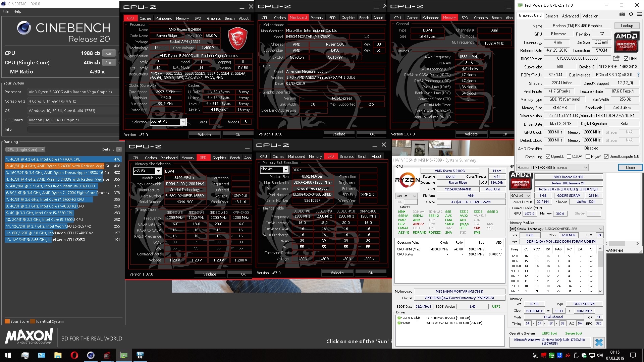This screenshot has width=644, height=362.
Task: Click the BIOS export icon next to BIOS Version
Action: point(616,58)
